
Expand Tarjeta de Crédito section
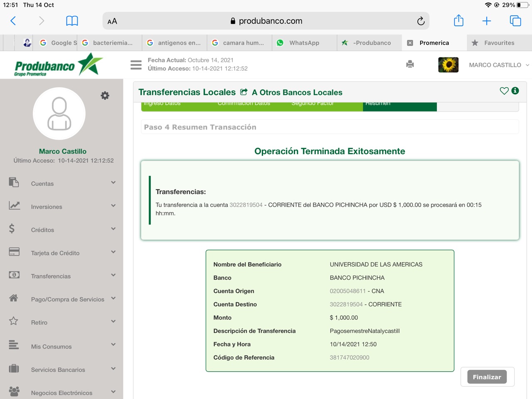[62, 253]
